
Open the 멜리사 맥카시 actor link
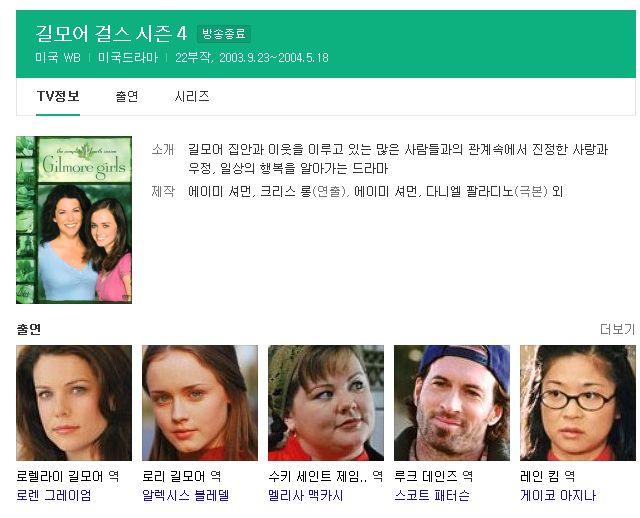pos(306,495)
